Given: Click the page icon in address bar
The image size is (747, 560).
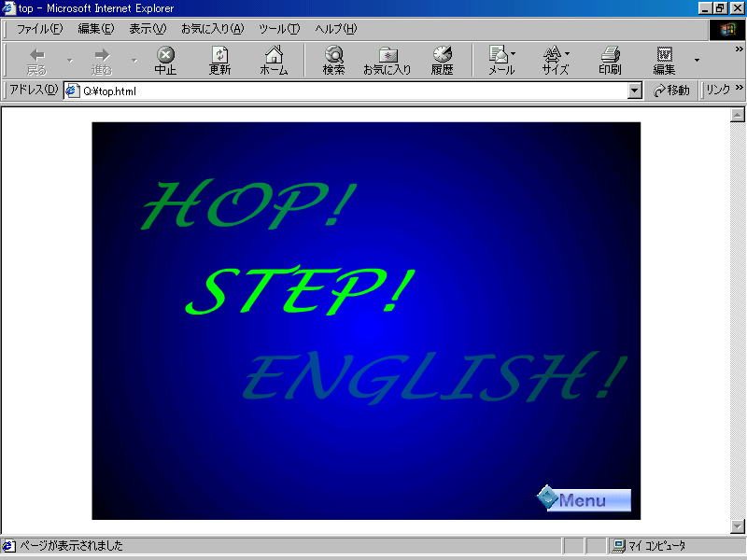Looking at the screenshot, I should [73, 91].
